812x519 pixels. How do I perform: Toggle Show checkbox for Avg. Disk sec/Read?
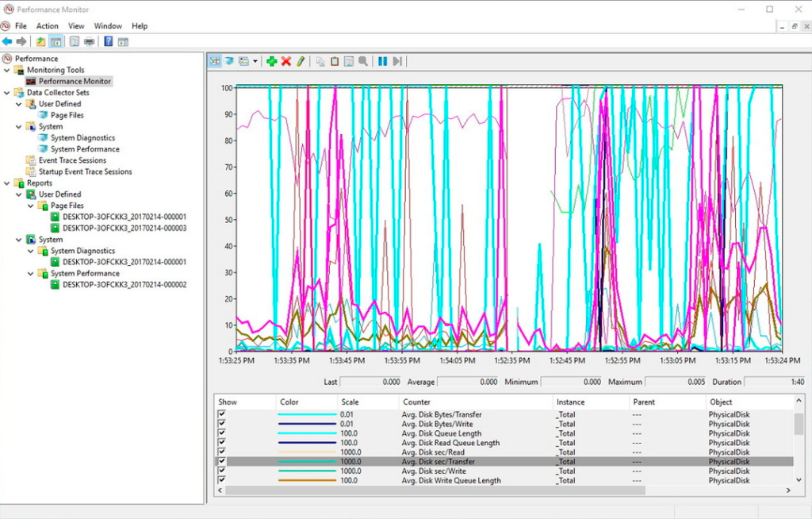pyautogui.click(x=222, y=452)
